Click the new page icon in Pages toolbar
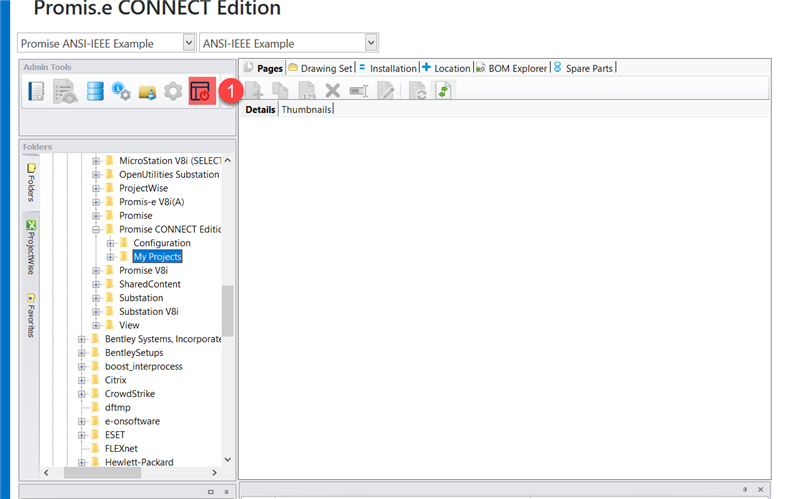This screenshot has height=499, width=787. (255, 91)
